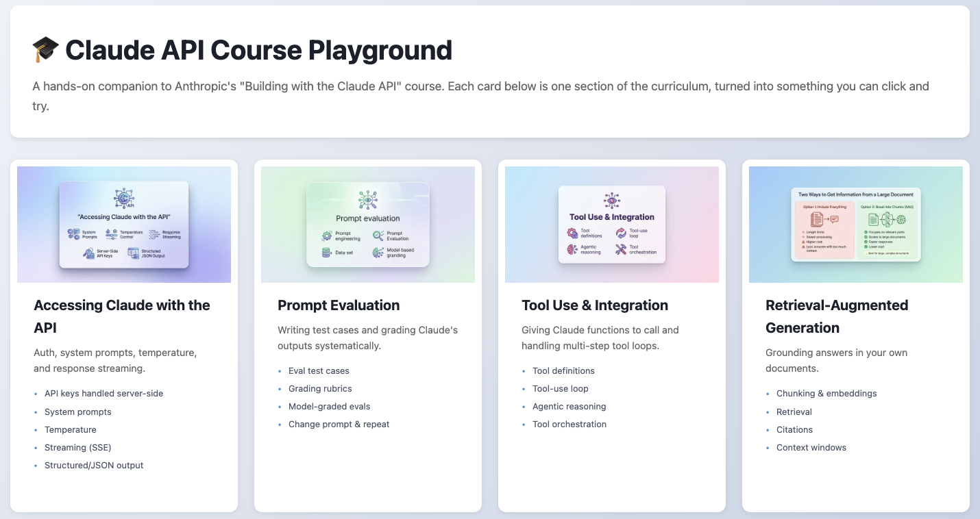
Task: Click the 'Claude API Course Playground' page title
Action: coord(259,50)
